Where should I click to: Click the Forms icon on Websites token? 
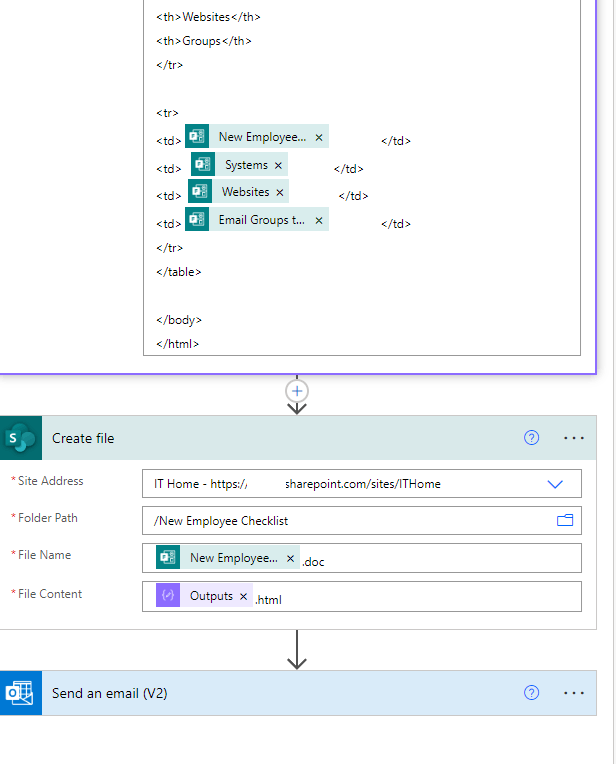pos(200,191)
